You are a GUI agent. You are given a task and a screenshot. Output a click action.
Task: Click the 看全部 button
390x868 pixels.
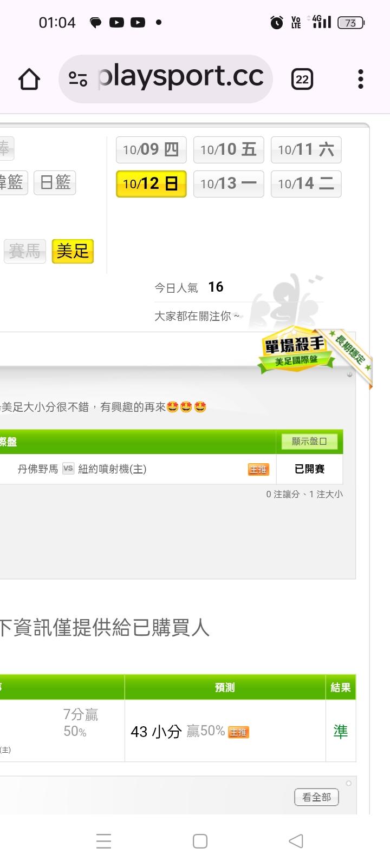point(316,797)
